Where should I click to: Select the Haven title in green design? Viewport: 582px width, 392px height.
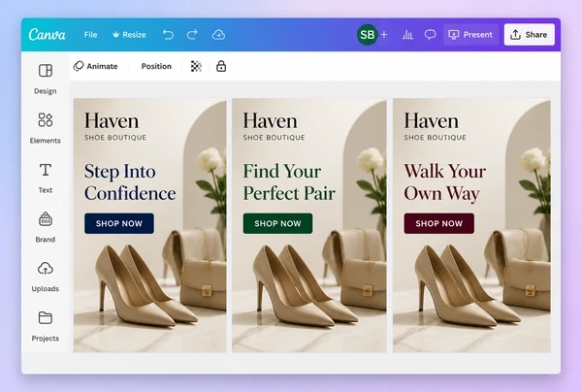tap(271, 120)
